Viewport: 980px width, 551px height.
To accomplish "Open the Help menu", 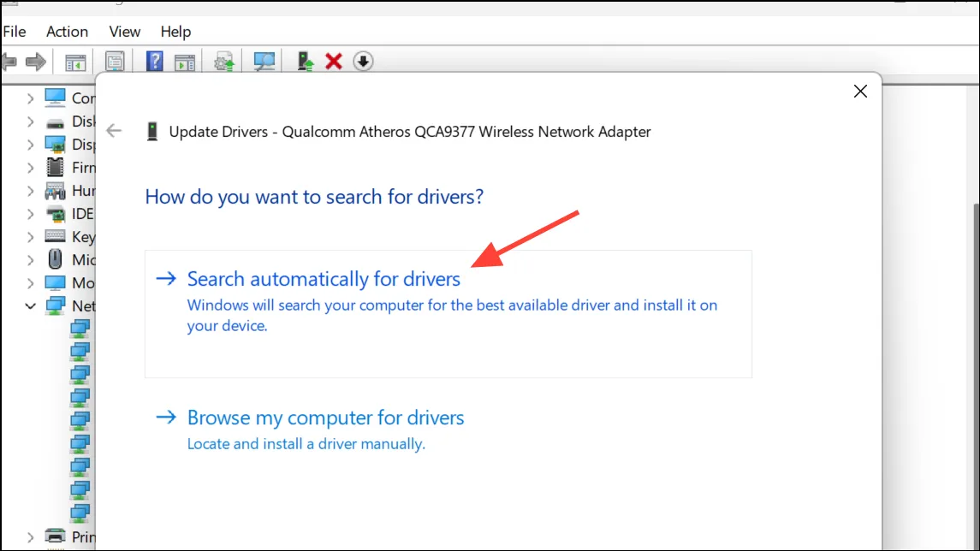I will (x=175, y=32).
